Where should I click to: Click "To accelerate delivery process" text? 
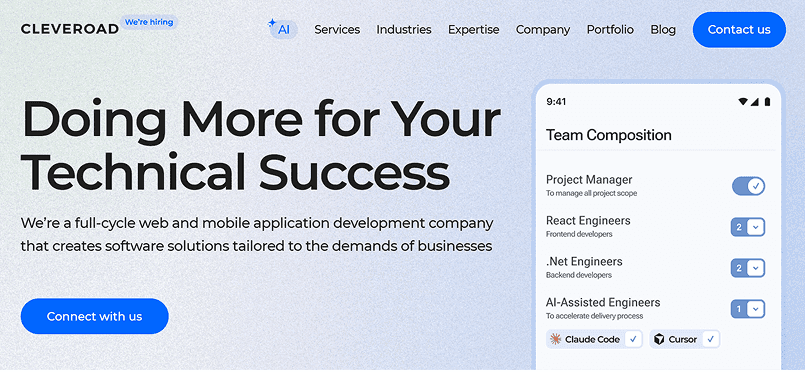click(x=595, y=316)
